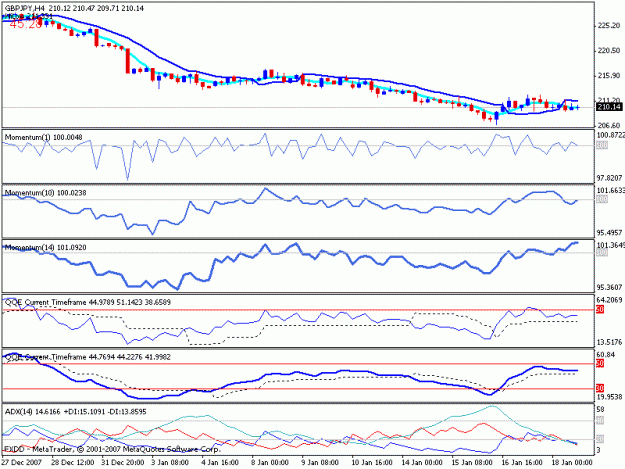Image resolution: width=625 pixels, height=469 pixels.
Task: Select the 215.90 price axis label
Action: 609,76
